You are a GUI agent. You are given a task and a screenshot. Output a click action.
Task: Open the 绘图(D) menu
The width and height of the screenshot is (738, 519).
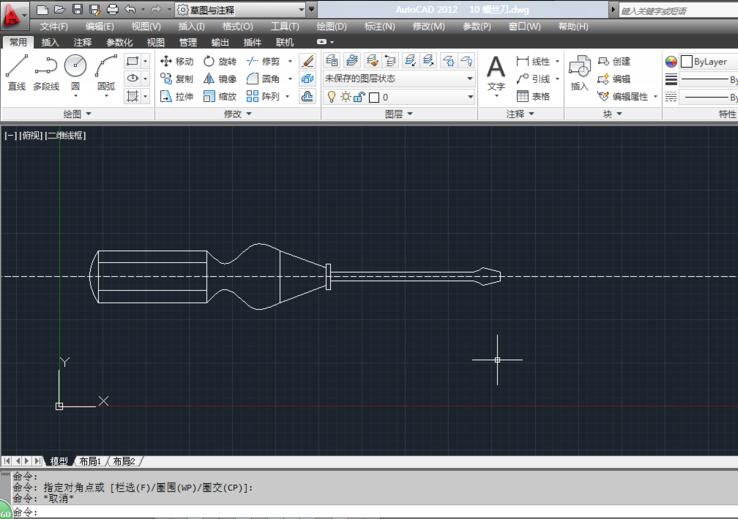(331, 26)
